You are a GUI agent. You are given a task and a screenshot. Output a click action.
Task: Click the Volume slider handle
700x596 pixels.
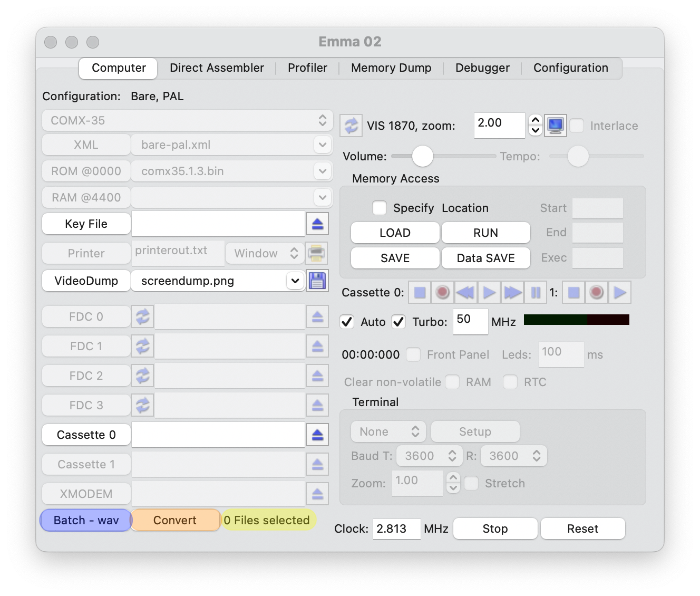(x=422, y=156)
